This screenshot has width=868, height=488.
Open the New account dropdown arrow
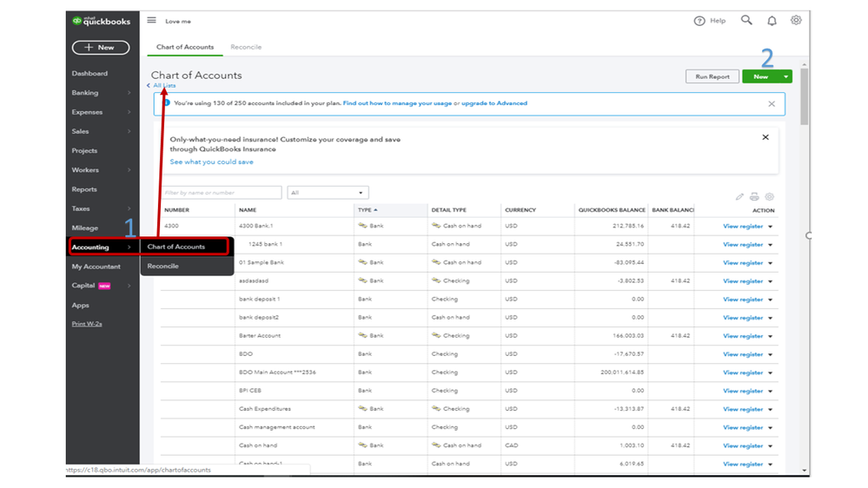[785, 76]
